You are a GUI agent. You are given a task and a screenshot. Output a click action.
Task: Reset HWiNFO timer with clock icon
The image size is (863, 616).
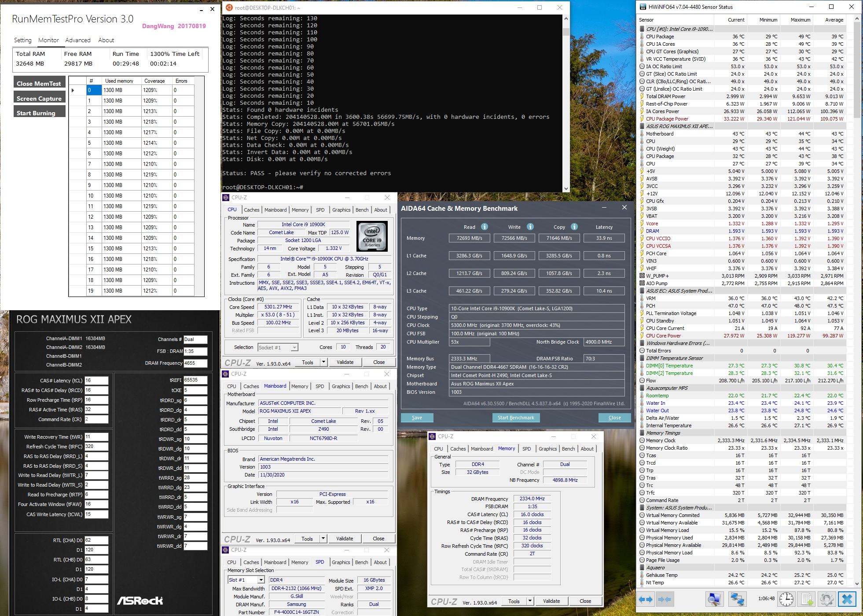coord(786,599)
